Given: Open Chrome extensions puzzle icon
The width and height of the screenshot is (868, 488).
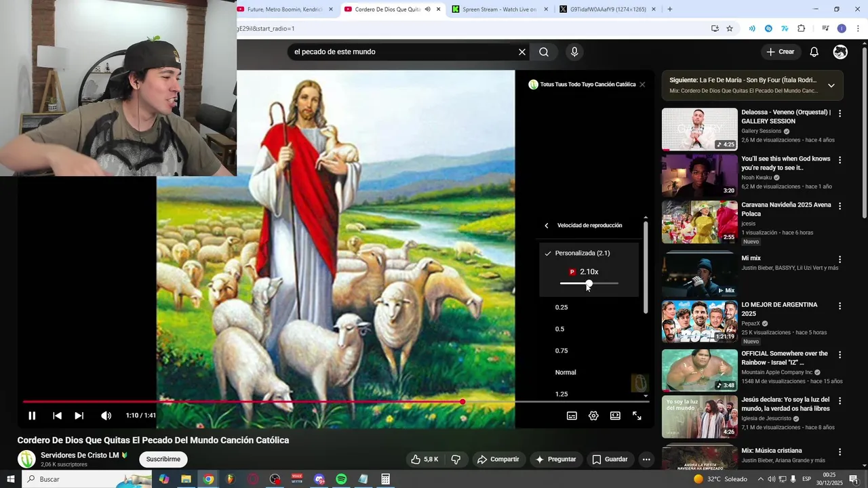Looking at the screenshot, I should tap(802, 28).
